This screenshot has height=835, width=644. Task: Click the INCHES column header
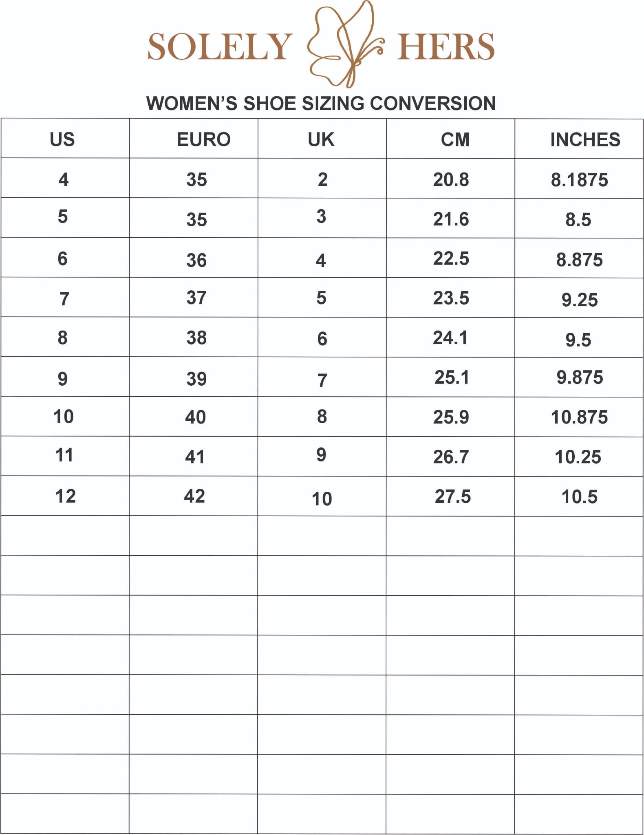click(585, 139)
